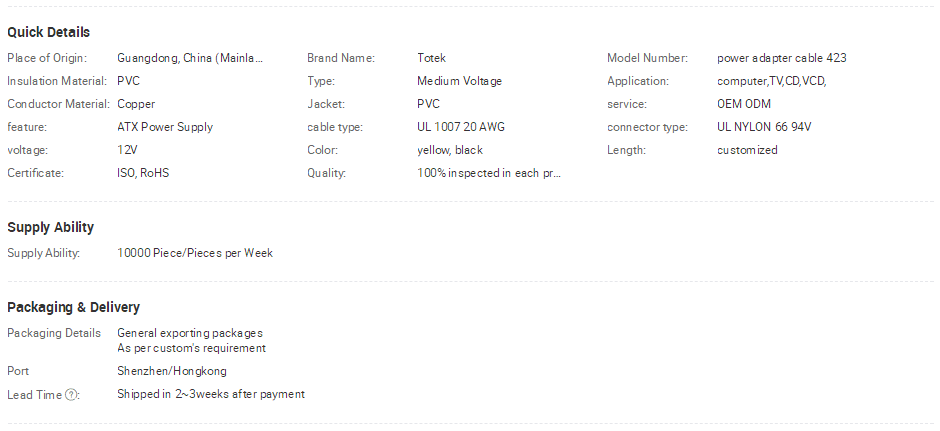Click the Packaging & Delivery heading

pyautogui.click(x=74, y=307)
